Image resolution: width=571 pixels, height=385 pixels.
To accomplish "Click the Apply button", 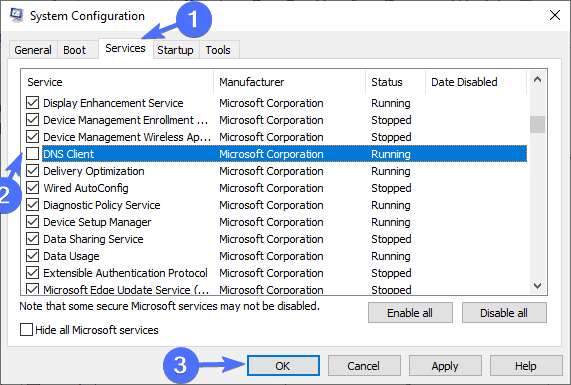I will (x=445, y=366).
